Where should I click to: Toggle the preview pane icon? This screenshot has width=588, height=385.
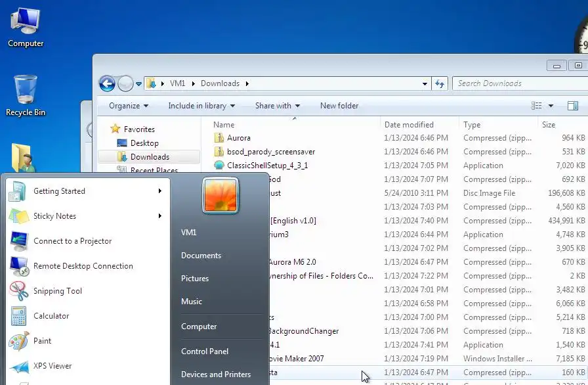point(573,106)
